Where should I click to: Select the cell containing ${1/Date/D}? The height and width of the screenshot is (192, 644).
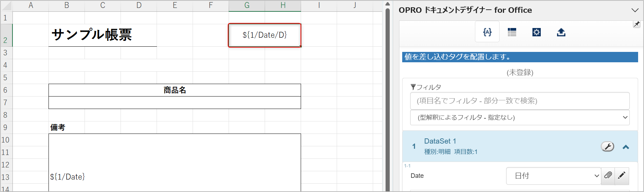tap(264, 35)
